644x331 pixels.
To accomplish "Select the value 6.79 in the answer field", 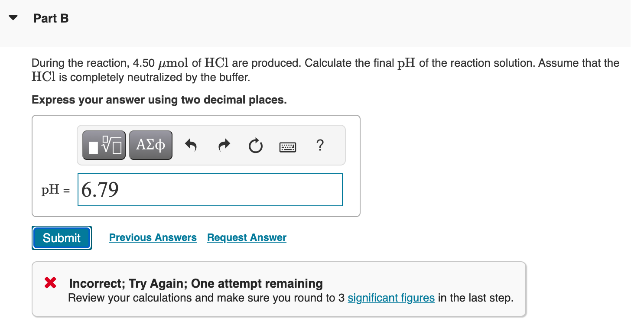I will (100, 189).
